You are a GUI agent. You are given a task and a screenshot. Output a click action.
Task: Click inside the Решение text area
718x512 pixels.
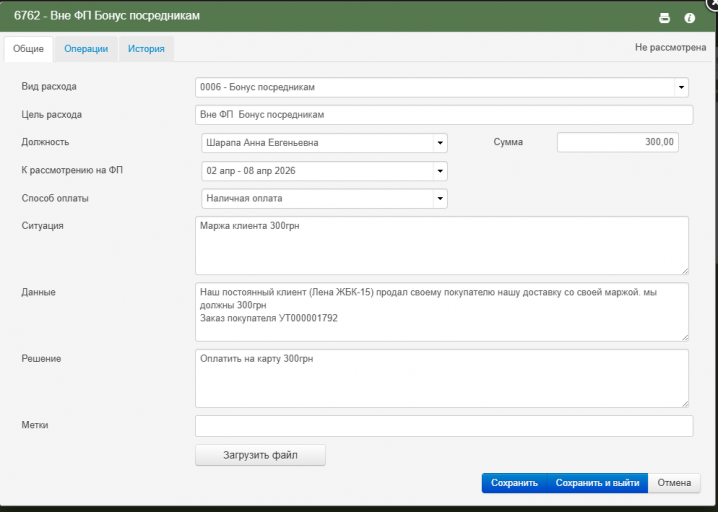441,377
